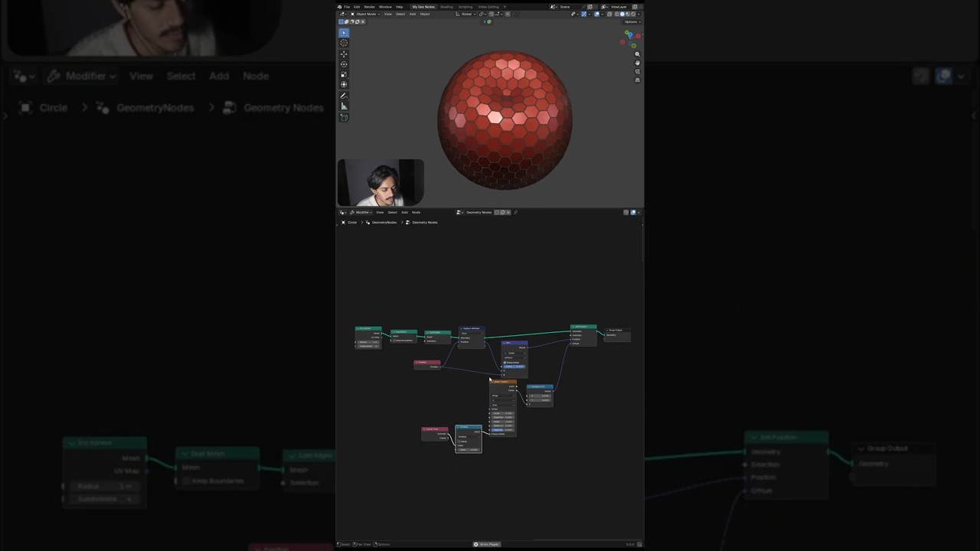Switch viewport shading to rendered
The image size is (980, 551).
pyautogui.click(x=633, y=14)
